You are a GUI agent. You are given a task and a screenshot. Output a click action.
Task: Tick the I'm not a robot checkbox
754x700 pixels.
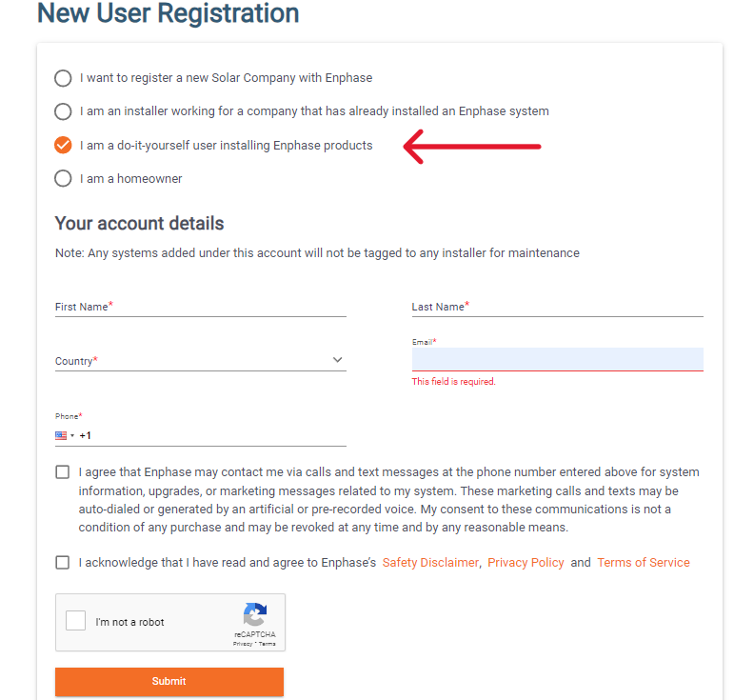click(x=75, y=621)
